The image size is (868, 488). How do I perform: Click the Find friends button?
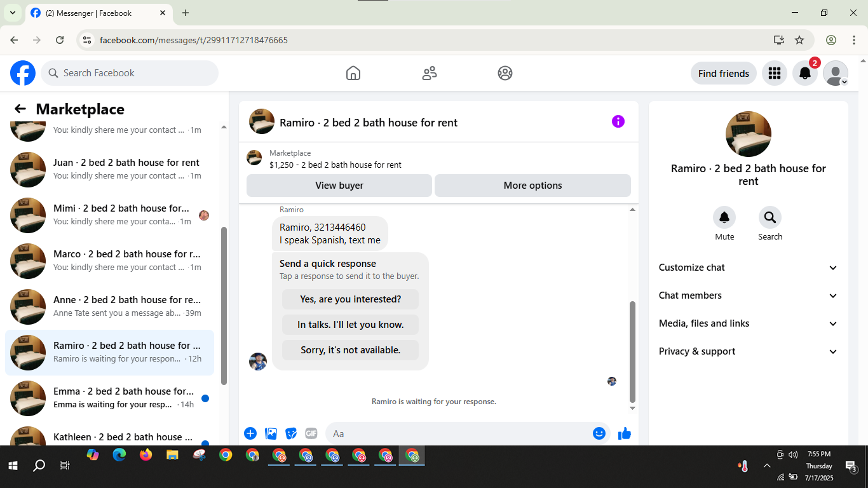coord(724,73)
